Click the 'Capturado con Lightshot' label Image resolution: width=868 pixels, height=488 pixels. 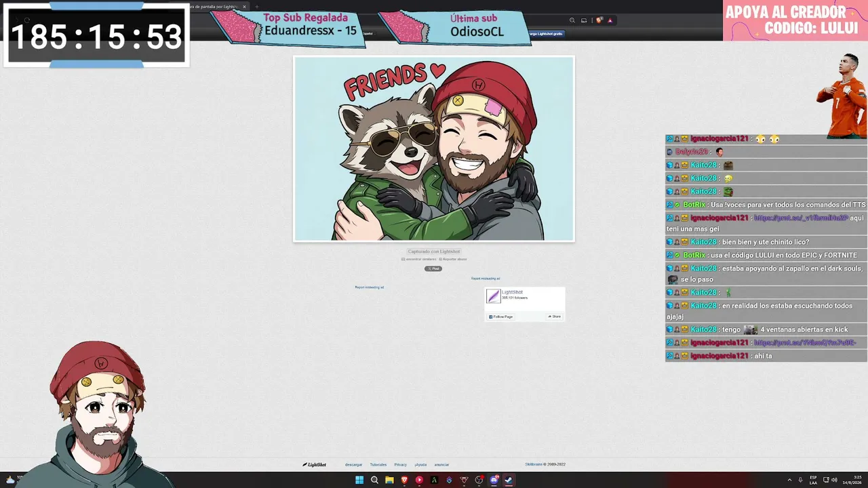pos(434,251)
